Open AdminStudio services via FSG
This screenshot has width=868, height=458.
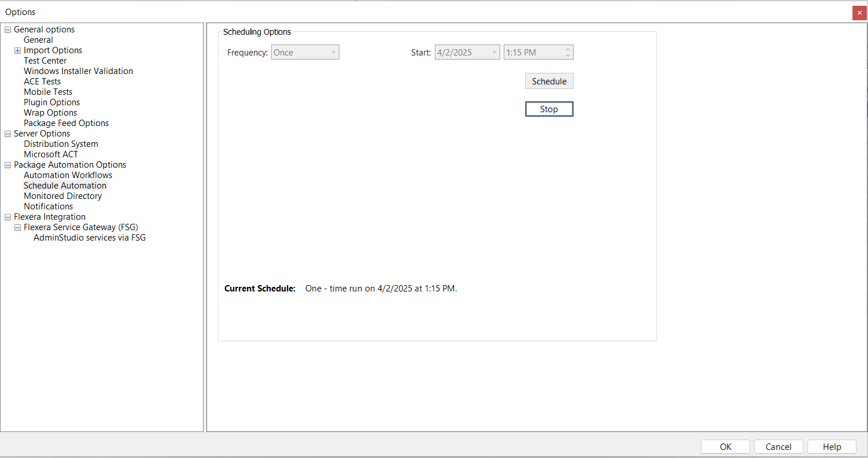pos(90,238)
